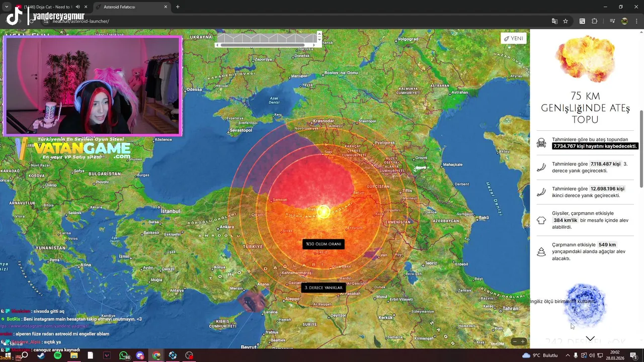The height and width of the screenshot is (362, 644).
Task: Click the YENİ new asteroid button
Action: pos(513,38)
